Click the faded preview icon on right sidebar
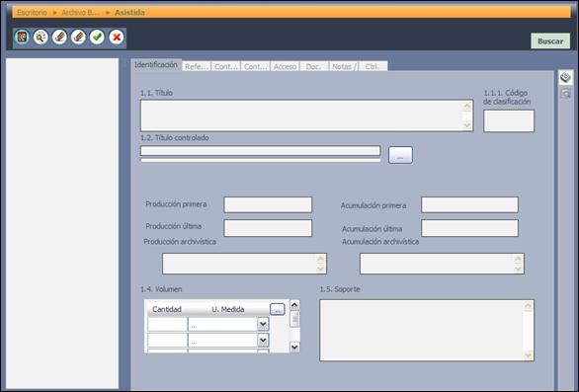Viewport: 579px width, 392px height. coord(565,93)
